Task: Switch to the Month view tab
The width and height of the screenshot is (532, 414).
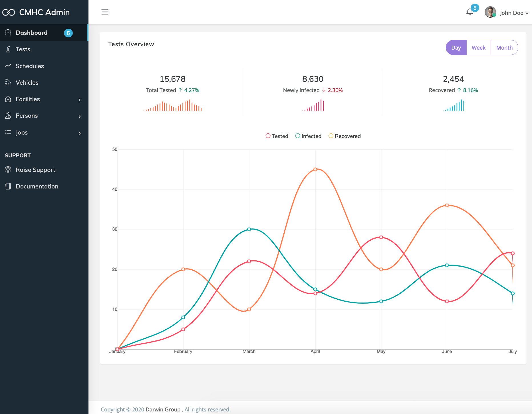Action: (x=504, y=48)
